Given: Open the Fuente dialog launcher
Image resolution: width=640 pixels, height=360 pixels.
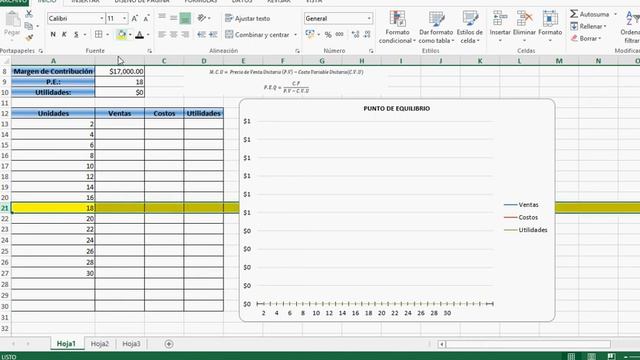Looking at the screenshot, I should 150,51.
